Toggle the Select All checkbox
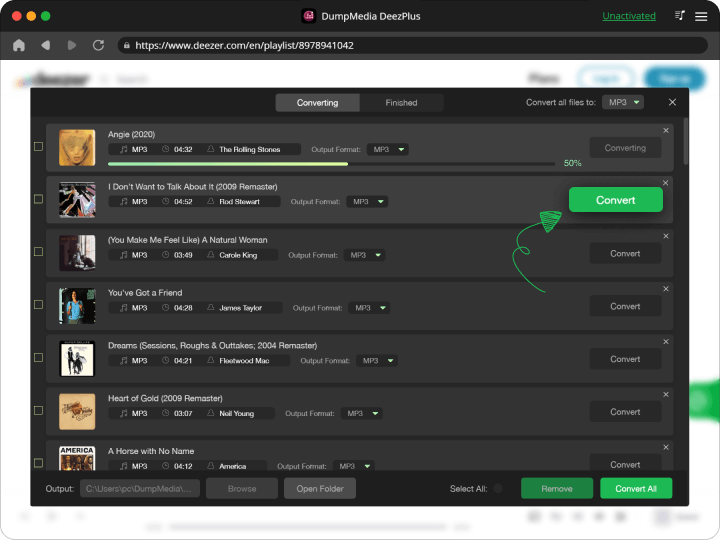 tap(500, 489)
